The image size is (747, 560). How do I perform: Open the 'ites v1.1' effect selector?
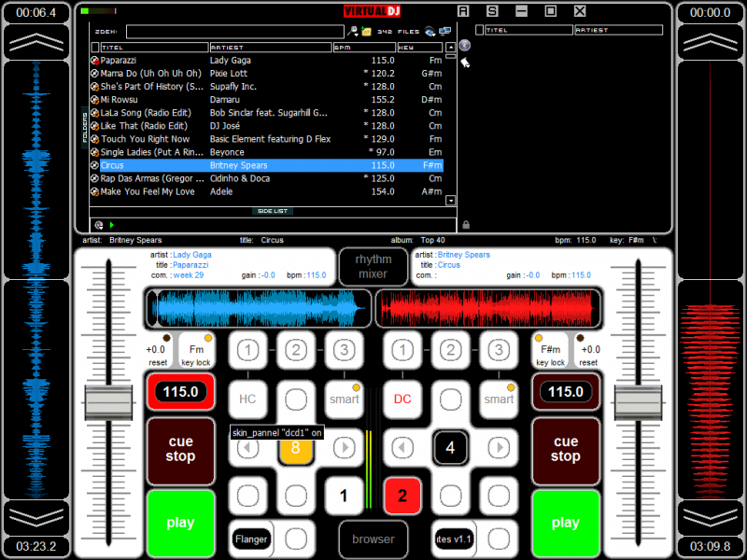[x=453, y=539]
